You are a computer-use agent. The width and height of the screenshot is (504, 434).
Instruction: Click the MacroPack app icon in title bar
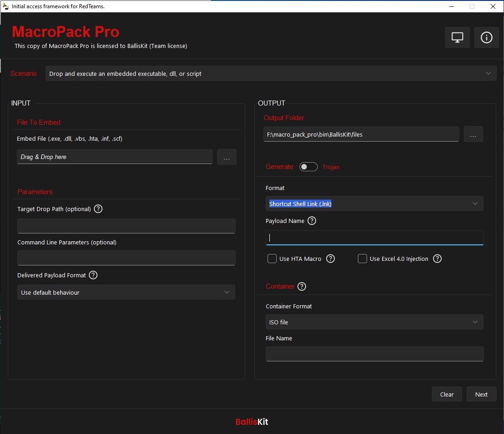6,6
